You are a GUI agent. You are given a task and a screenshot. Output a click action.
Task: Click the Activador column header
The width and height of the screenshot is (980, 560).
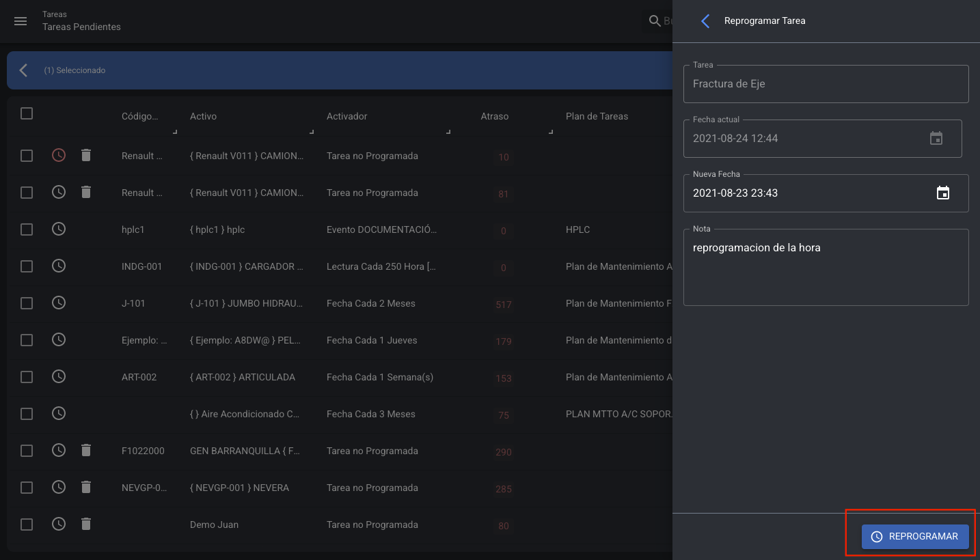coord(346,116)
